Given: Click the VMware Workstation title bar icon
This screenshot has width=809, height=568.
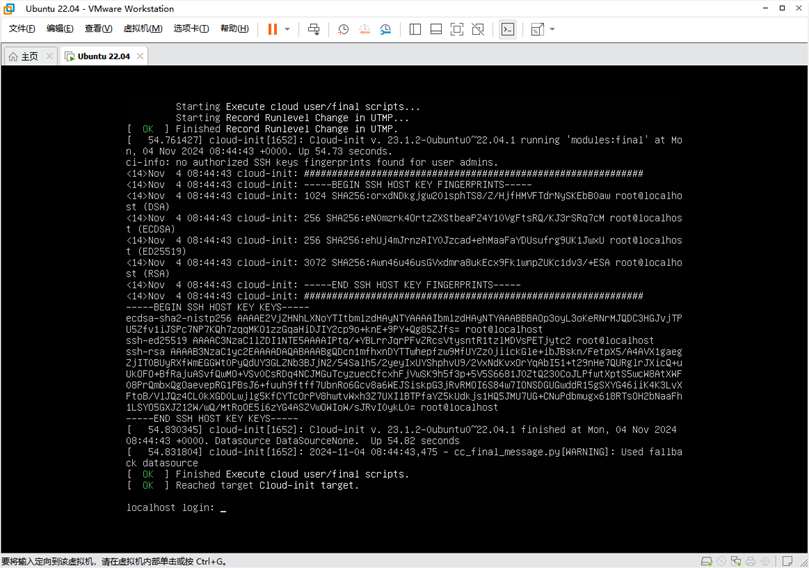Looking at the screenshot, I should 9,8.
